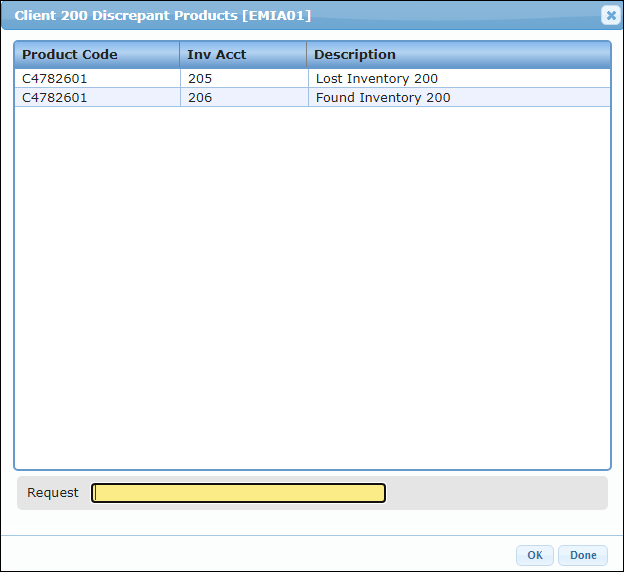Select the Inv Acct 205 cell
This screenshot has height=572, width=624.
[x=244, y=79]
